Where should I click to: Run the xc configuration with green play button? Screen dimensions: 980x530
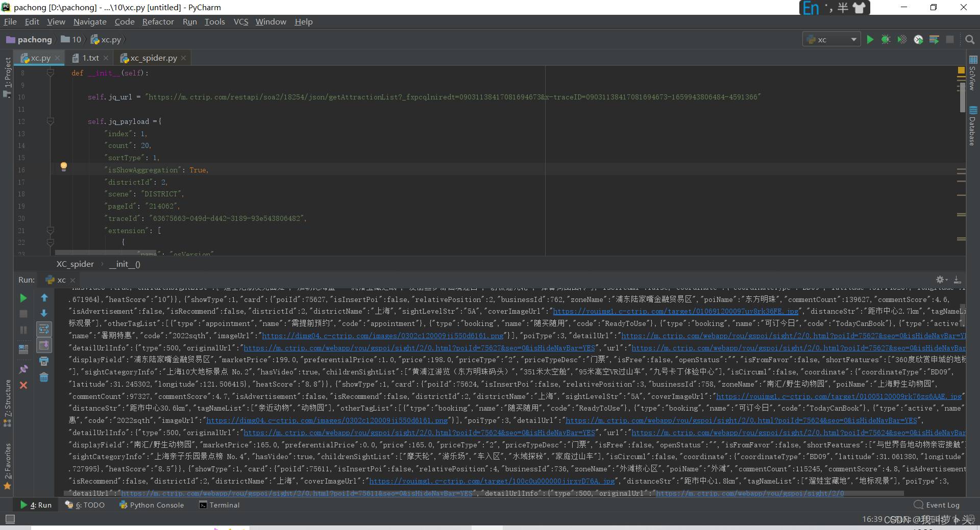point(870,39)
